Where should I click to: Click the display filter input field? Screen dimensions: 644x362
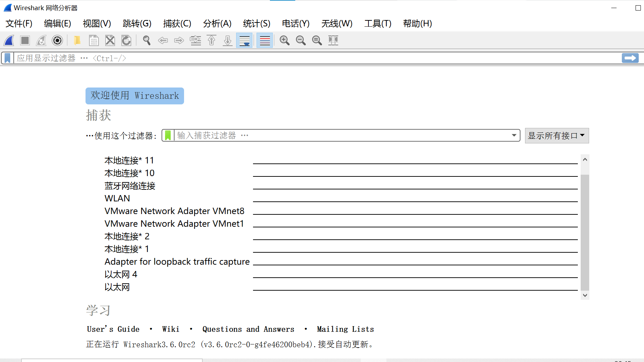[317, 58]
